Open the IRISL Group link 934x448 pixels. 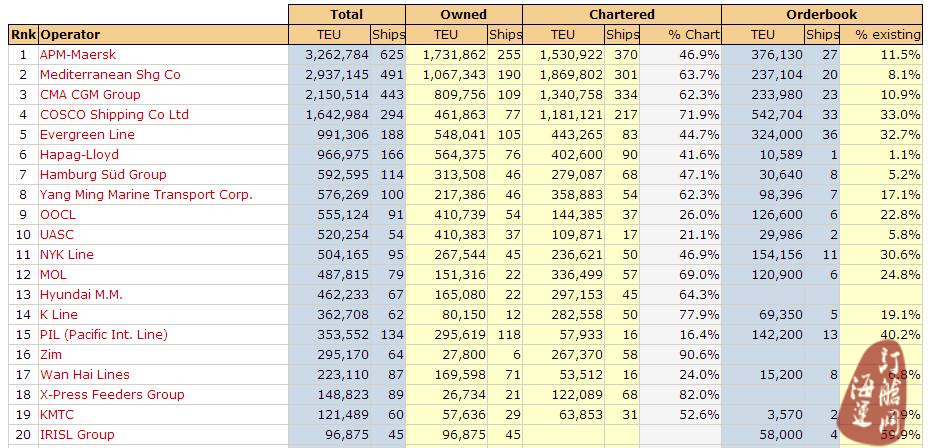[77, 434]
